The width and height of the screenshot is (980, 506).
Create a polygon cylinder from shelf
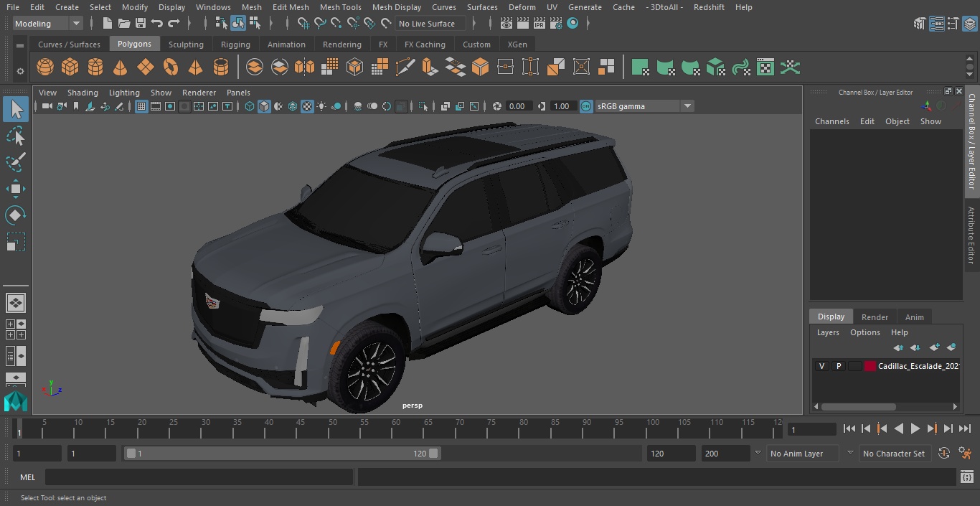[x=95, y=67]
